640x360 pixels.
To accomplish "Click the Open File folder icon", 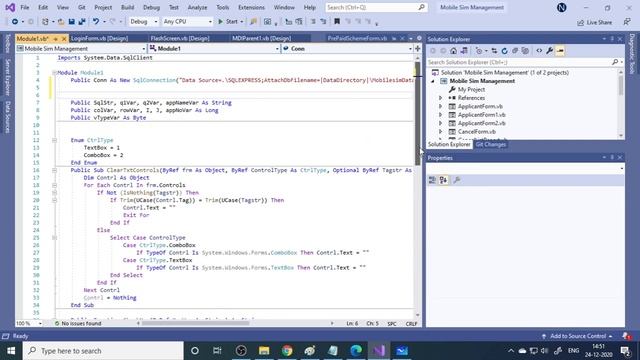I will point(61,22).
